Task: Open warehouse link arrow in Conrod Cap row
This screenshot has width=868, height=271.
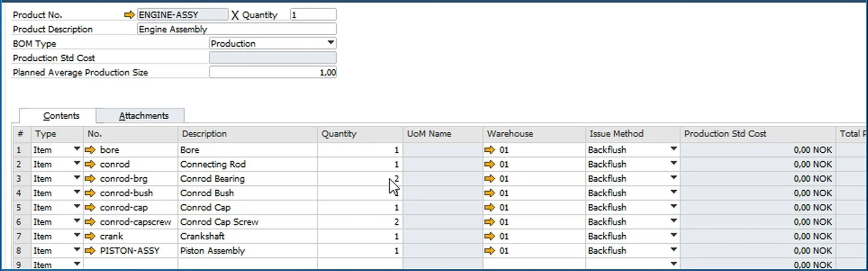Action: (x=490, y=208)
